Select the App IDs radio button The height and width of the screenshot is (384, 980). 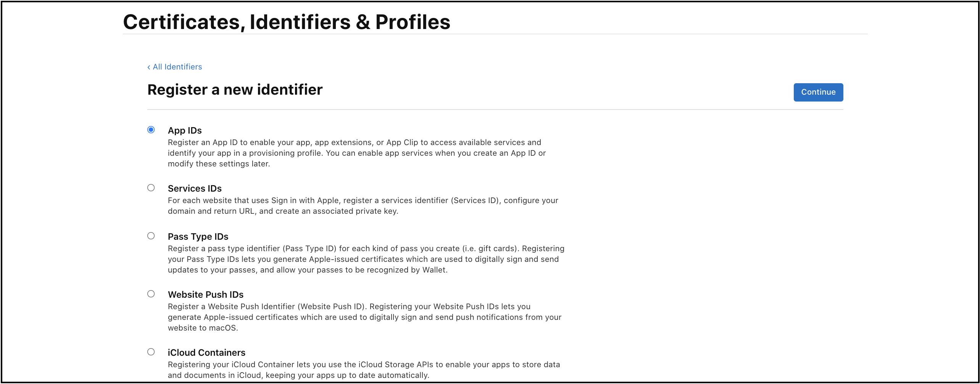pos(151,130)
